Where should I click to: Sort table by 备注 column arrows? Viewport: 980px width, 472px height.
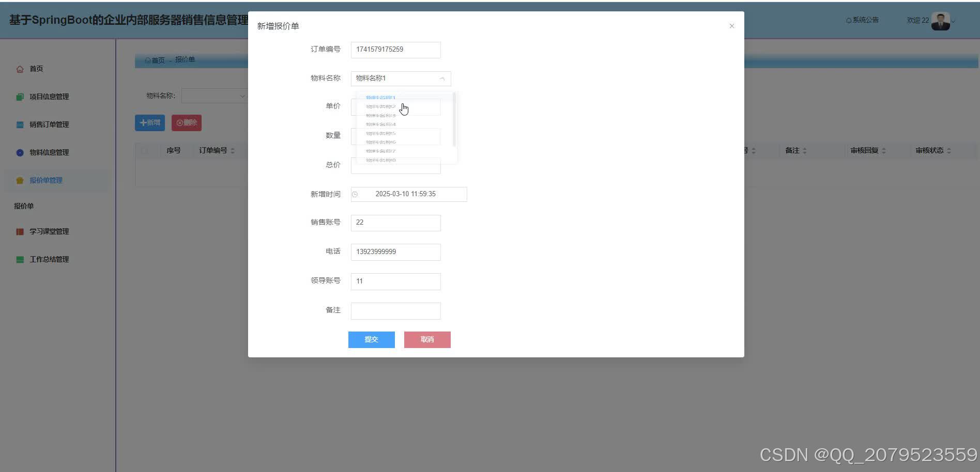805,151
